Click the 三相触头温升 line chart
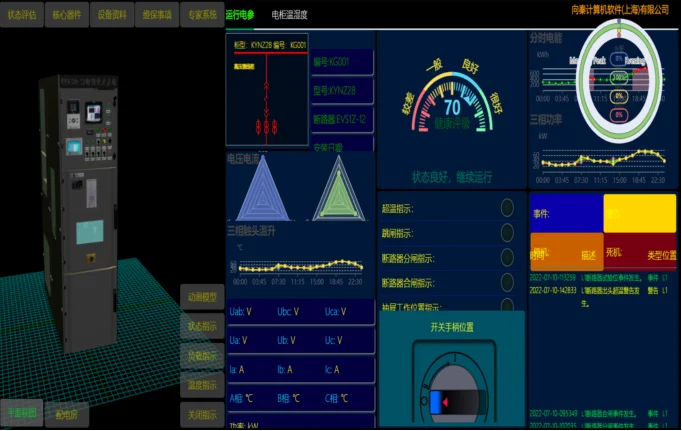 coord(300,265)
